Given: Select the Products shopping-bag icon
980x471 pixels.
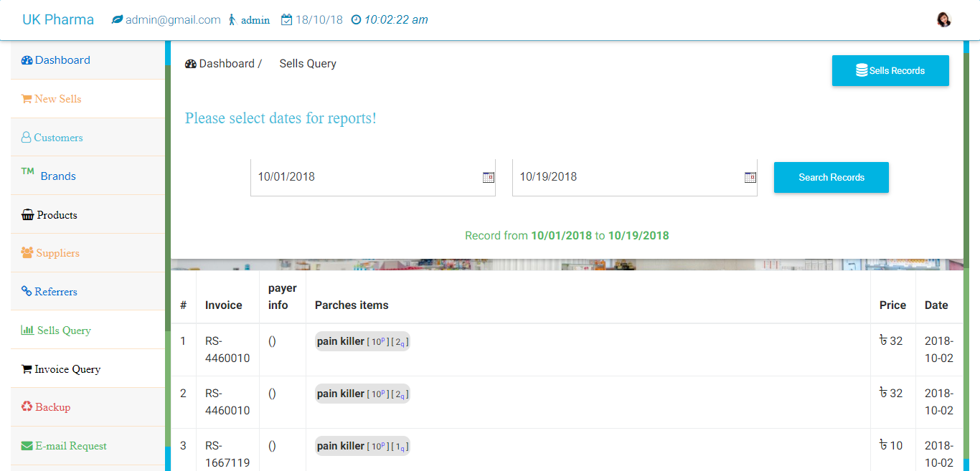Looking at the screenshot, I should point(27,214).
